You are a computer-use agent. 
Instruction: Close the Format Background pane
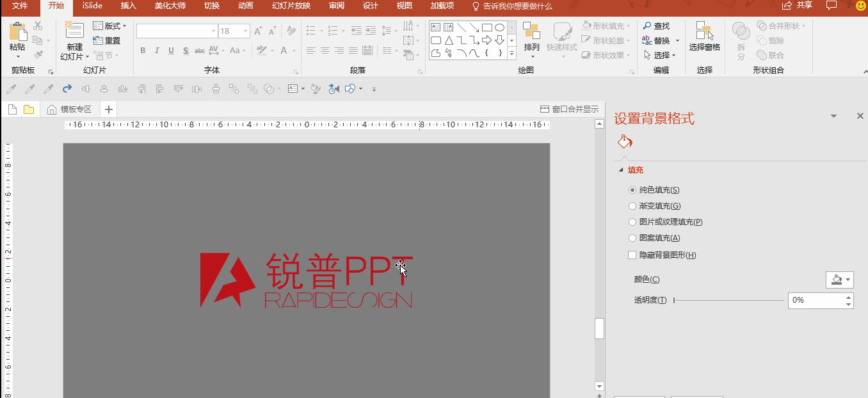(x=860, y=116)
